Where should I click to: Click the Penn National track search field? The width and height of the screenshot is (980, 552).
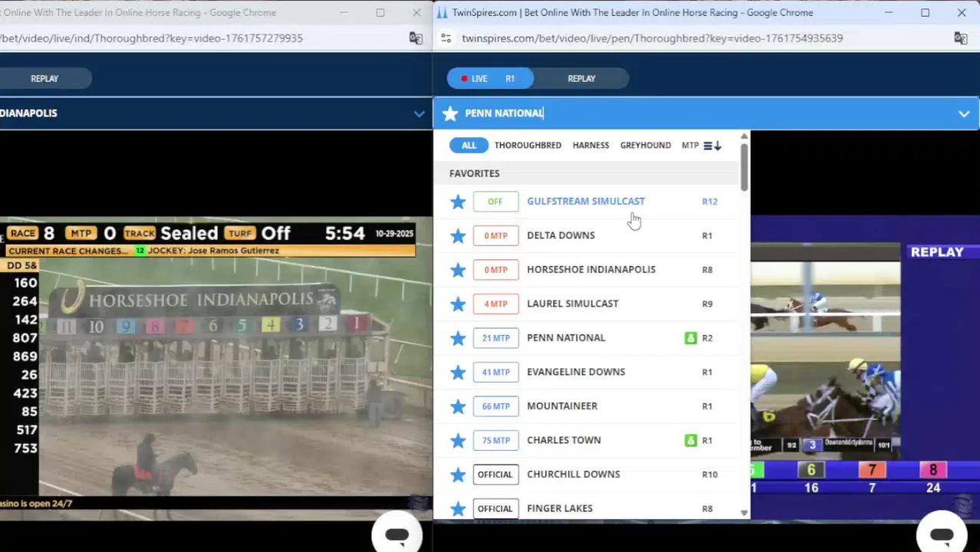[x=705, y=113]
